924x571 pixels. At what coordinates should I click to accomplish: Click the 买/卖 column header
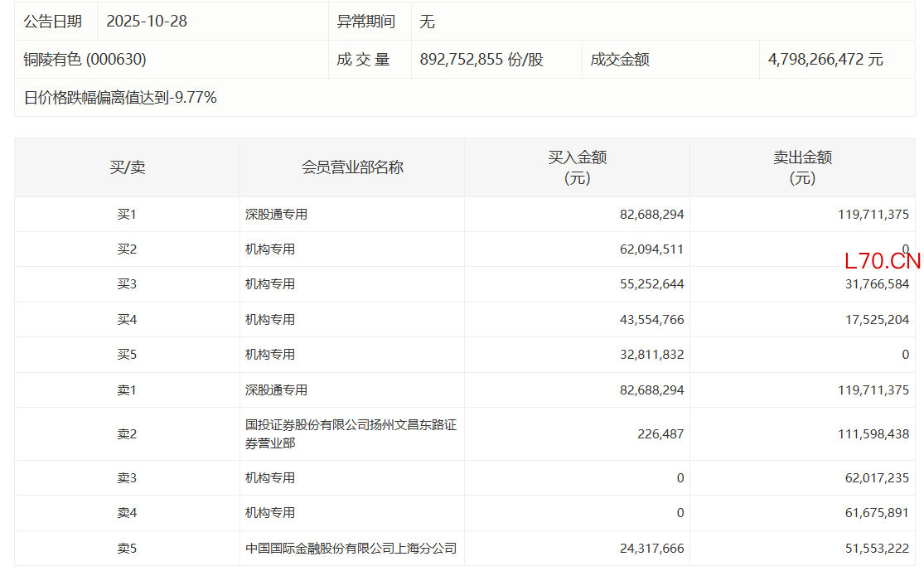pos(127,167)
